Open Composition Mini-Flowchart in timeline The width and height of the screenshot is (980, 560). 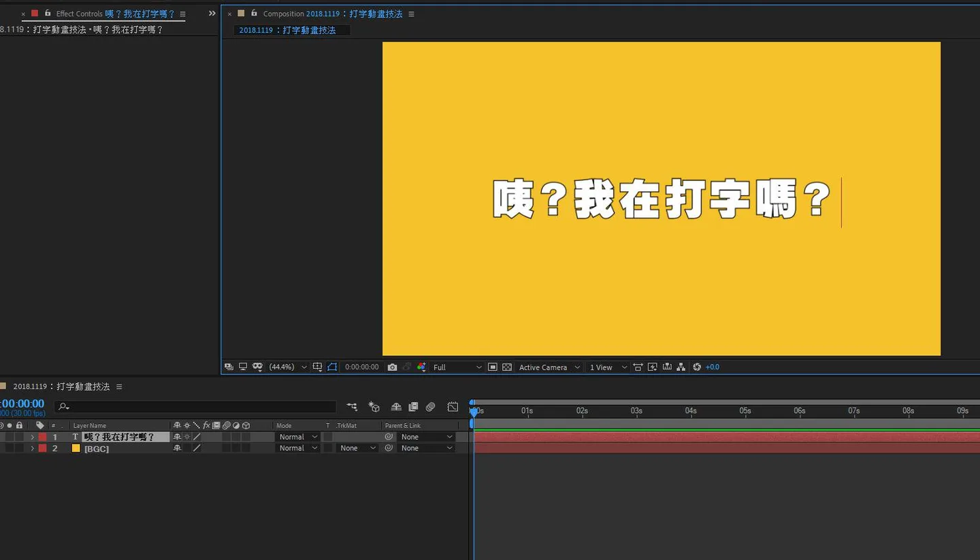352,407
